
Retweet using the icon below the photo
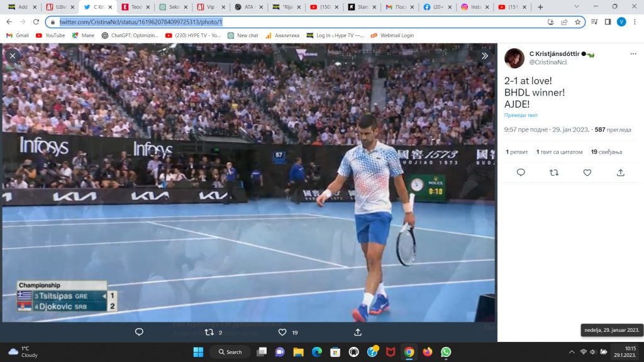coord(210,332)
